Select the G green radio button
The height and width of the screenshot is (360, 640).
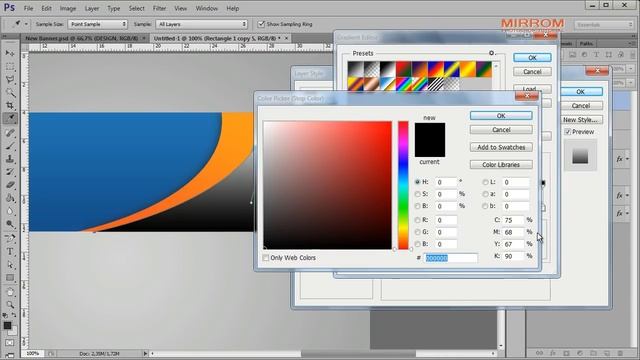(417, 232)
